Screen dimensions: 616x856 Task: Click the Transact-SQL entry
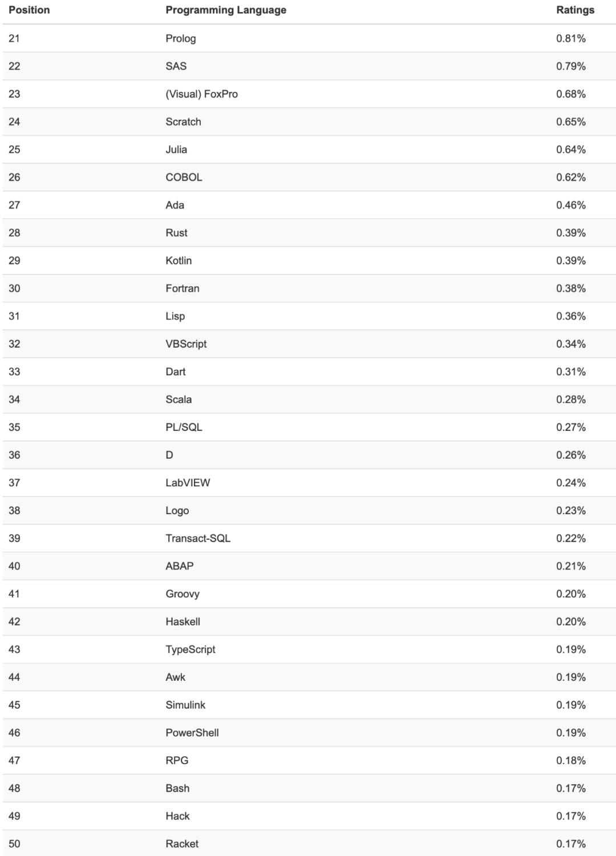pos(198,538)
